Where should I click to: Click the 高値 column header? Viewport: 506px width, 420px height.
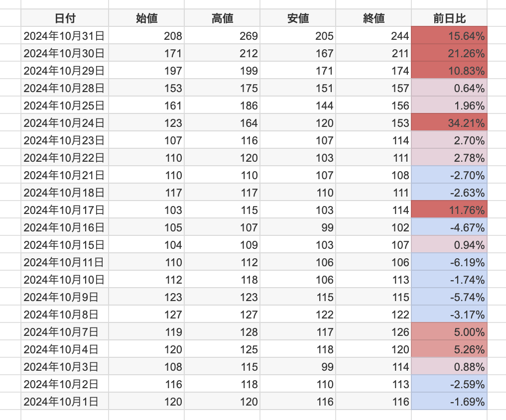[x=222, y=18]
